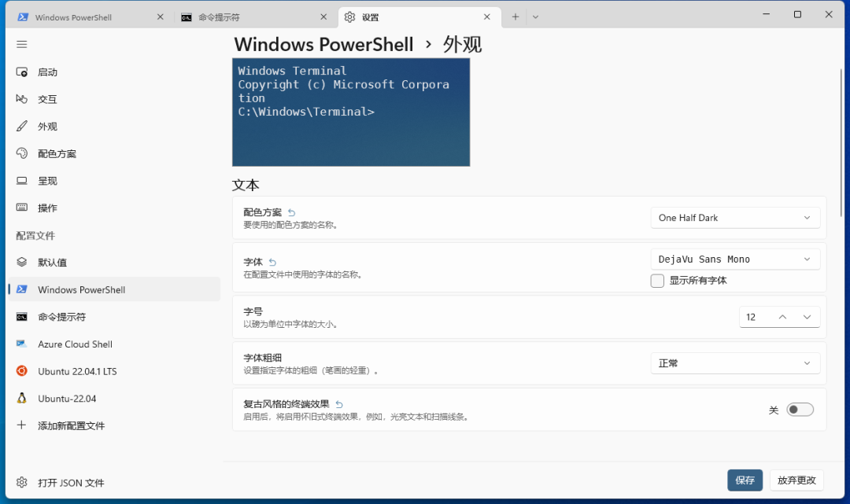Click the 呈现 rendering icon in sidebar
Image resolution: width=850 pixels, height=504 pixels.
[22, 181]
